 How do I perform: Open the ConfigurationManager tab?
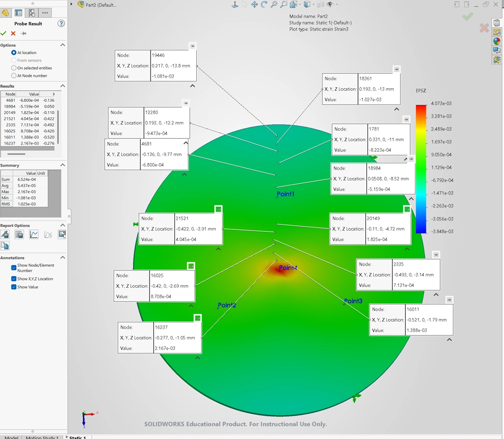coord(32,13)
